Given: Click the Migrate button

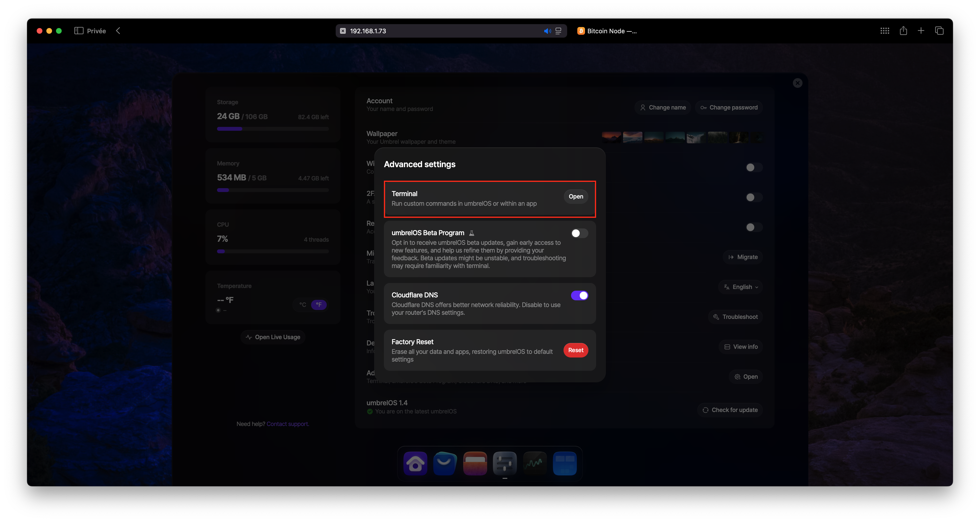Looking at the screenshot, I should pos(743,257).
